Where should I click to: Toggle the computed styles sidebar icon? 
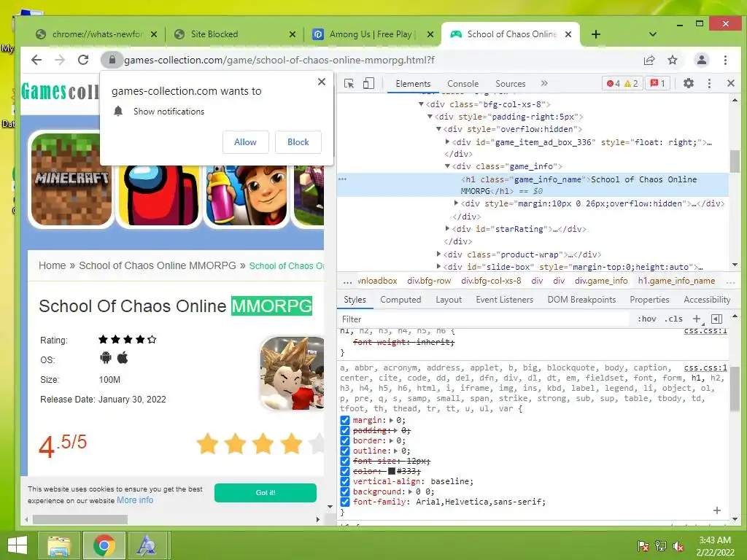click(x=716, y=319)
